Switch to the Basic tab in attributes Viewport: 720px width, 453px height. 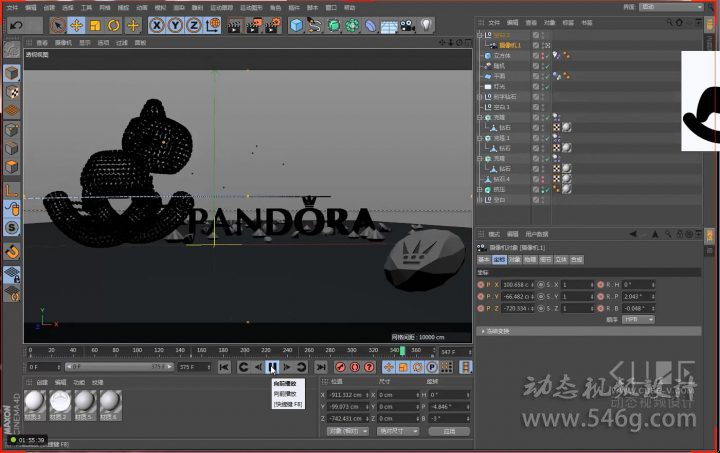(x=484, y=260)
